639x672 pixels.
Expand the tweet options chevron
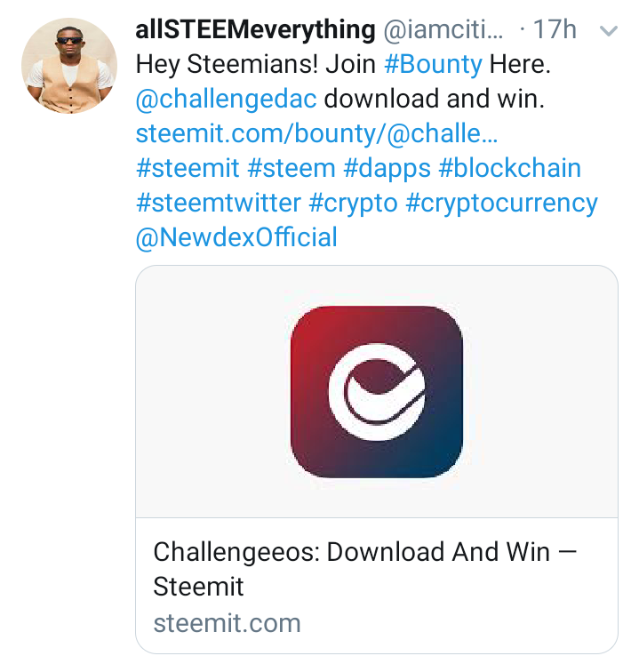click(x=609, y=31)
